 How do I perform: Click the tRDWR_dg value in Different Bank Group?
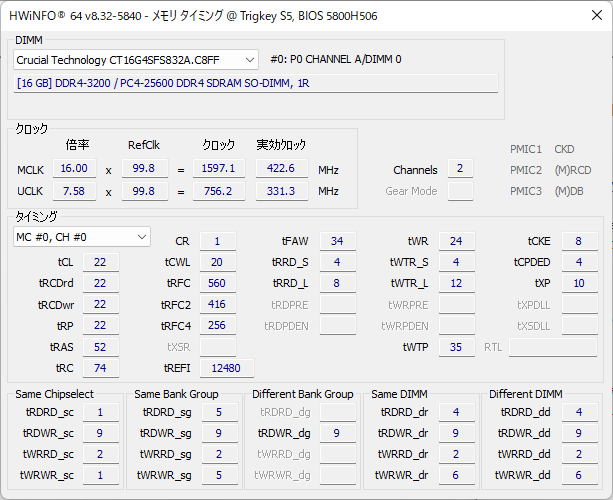click(337, 433)
